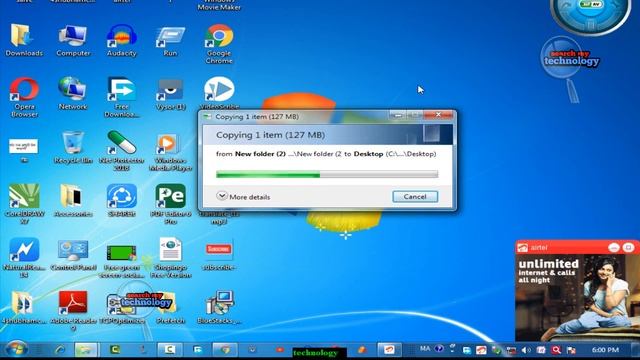Open the airtel unlimited internet advertisement
Viewport: 640px width, 360px height.
[x=577, y=297]
